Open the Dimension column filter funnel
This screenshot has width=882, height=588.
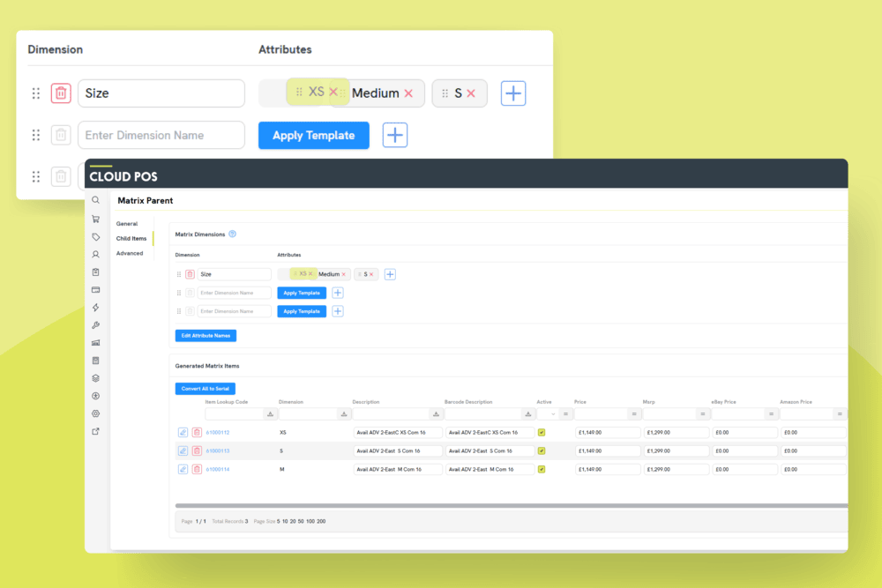(x=342, y=413)
